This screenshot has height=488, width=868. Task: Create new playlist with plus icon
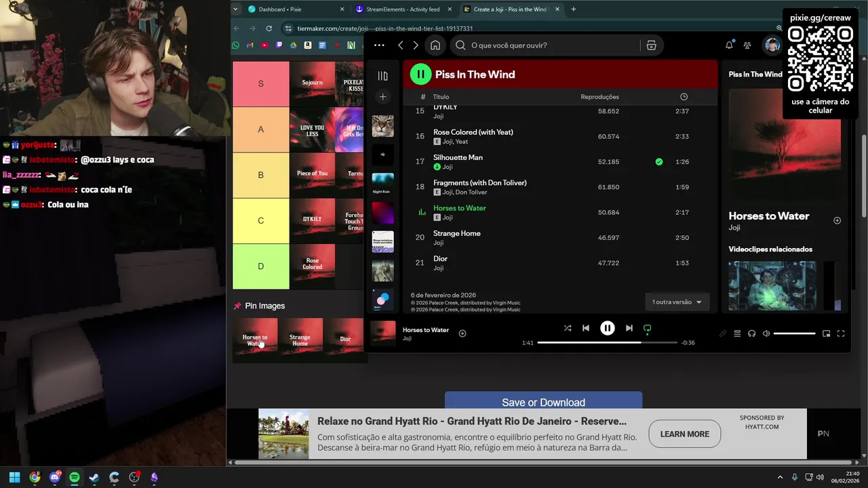382,97
